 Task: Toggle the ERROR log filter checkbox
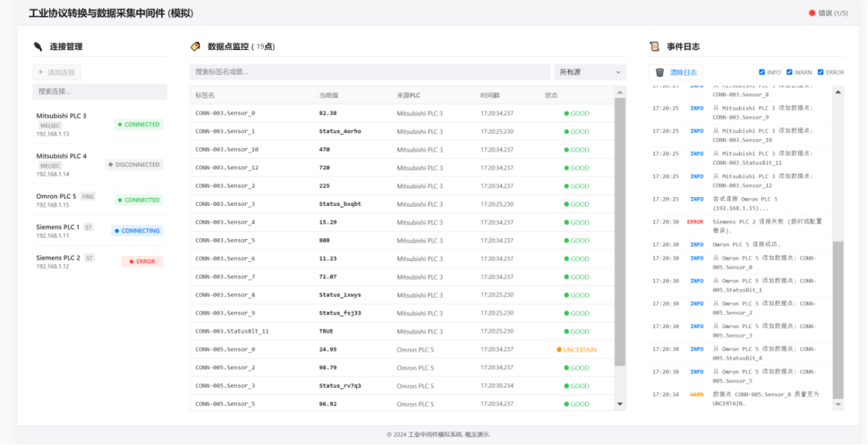click(820, 72)
